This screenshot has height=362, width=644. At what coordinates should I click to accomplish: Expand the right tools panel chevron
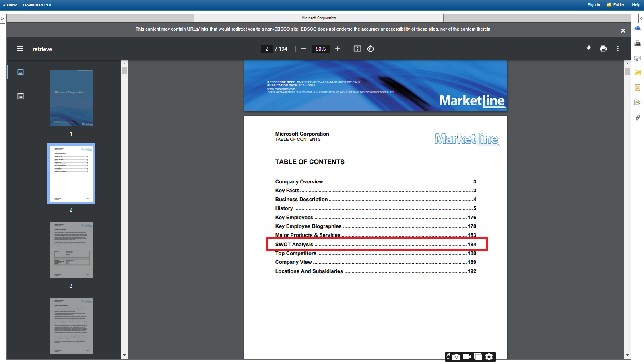(x=641, y=19)
